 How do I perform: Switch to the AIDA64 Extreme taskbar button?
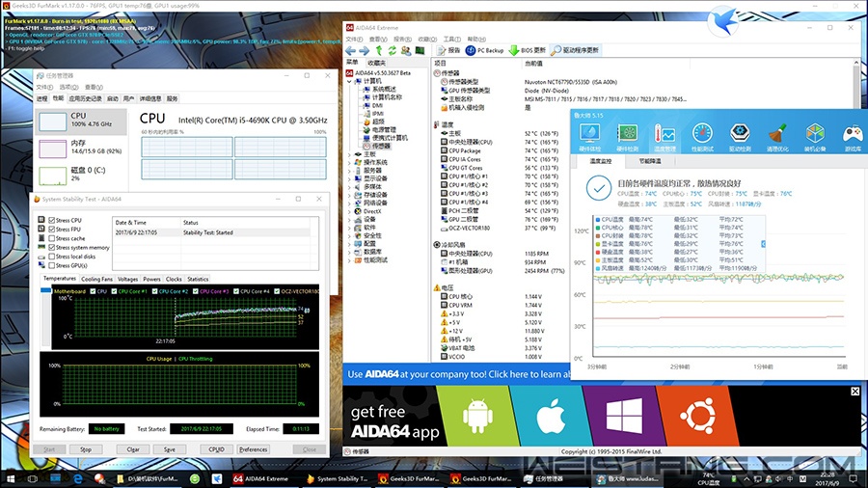[261, 478]
